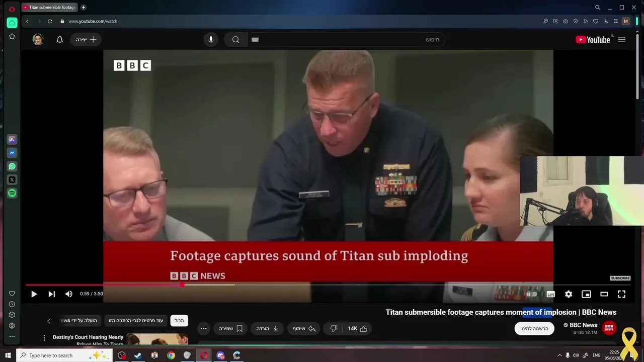Image resolution: width=644 pixels, height=362 pixels.
Task: Open the YouTube account avatar menu
Action: tap(38, 40)
